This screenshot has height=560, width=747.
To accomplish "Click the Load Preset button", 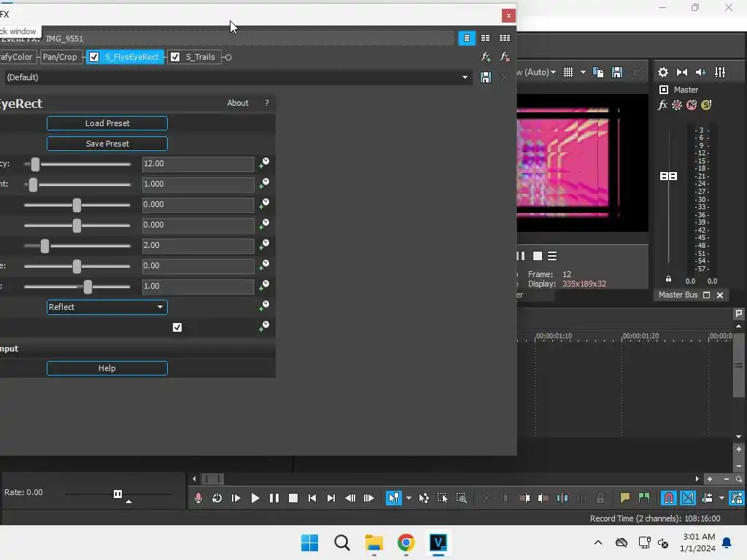I will [x=107, y=123].
